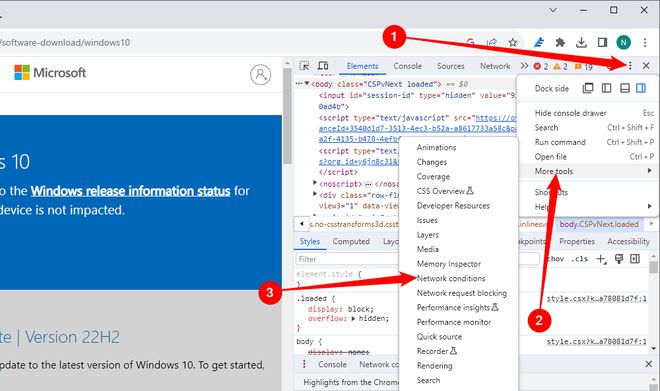This screenshot has height=391, width=660.
Task: Open the Windows release information status link
Action: tap(130, 191)
